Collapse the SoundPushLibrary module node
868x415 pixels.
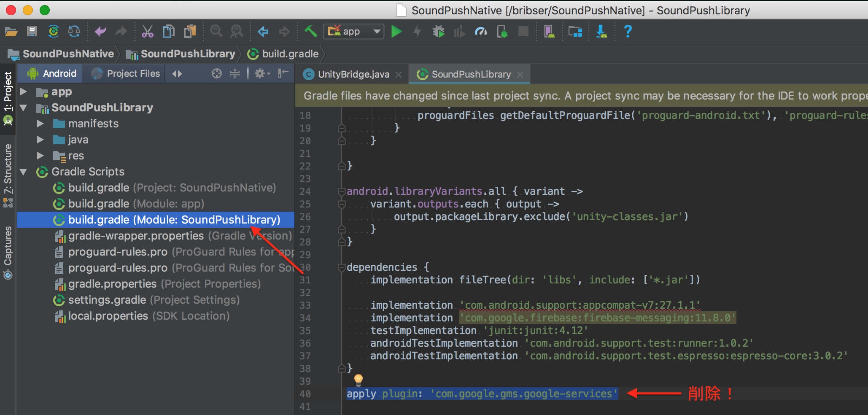pos(24,108)
